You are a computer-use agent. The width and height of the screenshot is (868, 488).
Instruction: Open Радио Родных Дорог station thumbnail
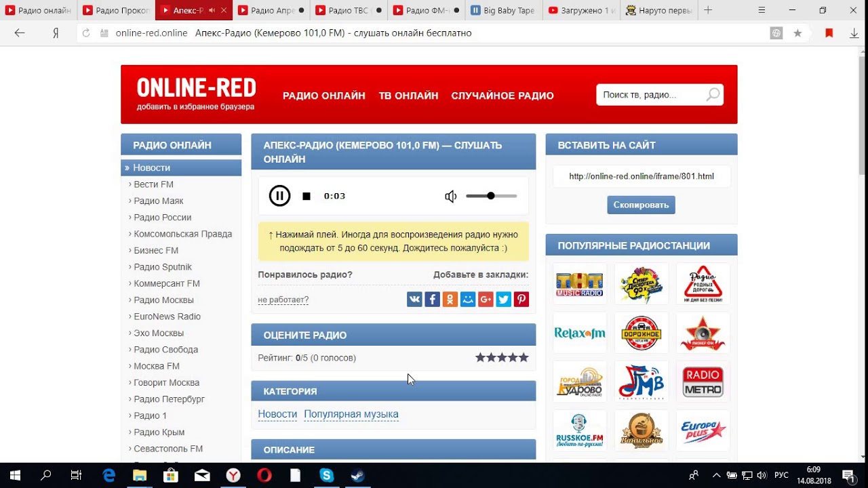pos(703,284)
